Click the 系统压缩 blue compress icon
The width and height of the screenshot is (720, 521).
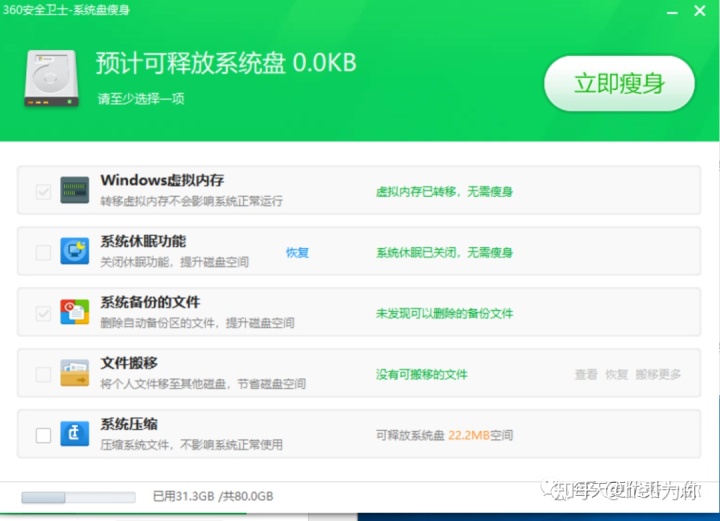[x=74, y=433]
